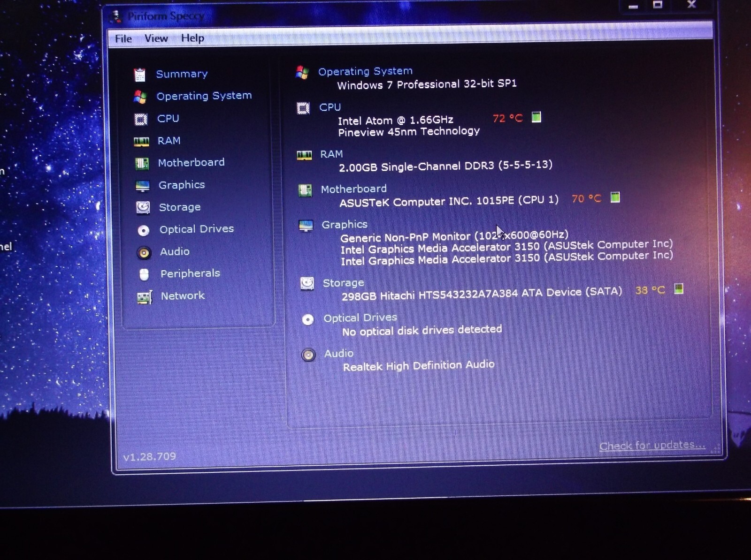
Task: Click the green tray icon beside 38 °C
Action: [x=679, y=288]
